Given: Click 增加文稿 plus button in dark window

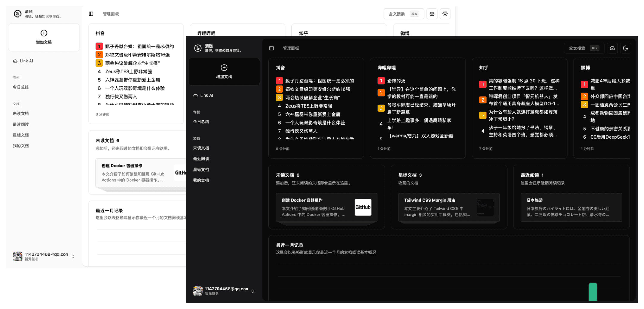Looking at the screenshot, I should pos(224,72).
